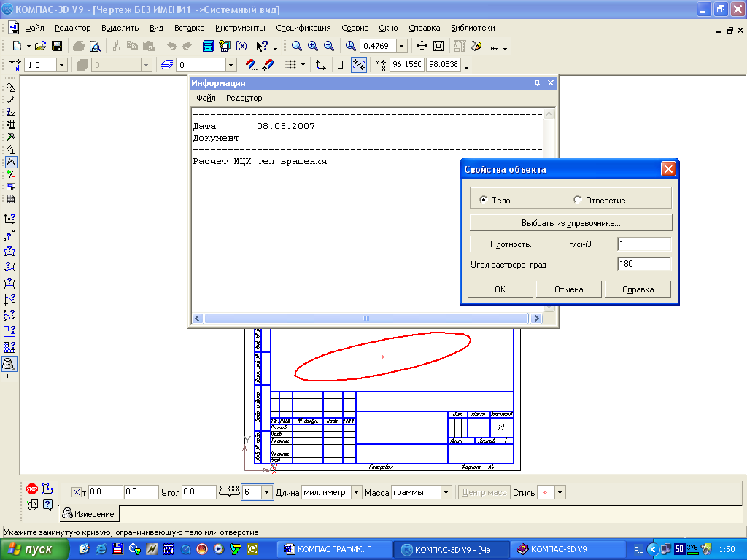Click the Windows пуск start button
Image resolution: width=747 pixels, height=560 pixels.
(x=34, y=550)
